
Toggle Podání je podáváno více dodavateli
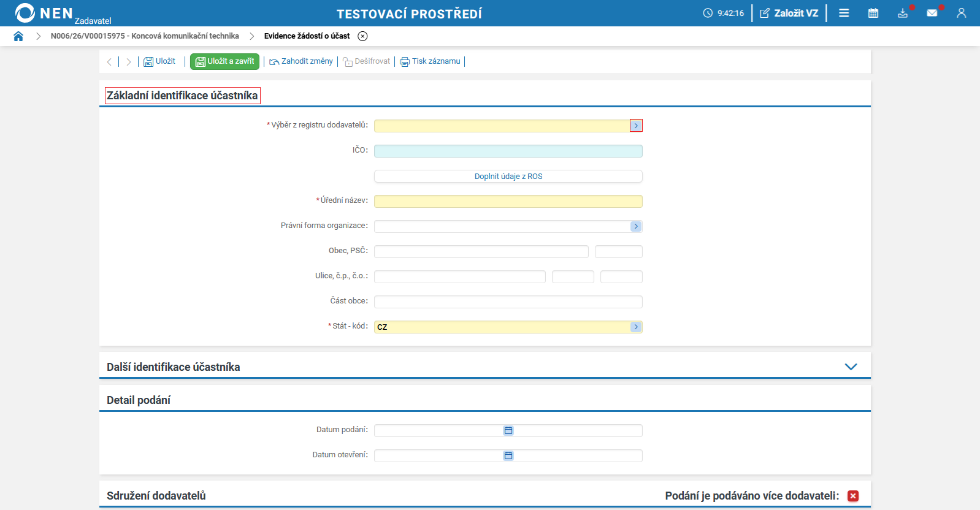[853, 496]
